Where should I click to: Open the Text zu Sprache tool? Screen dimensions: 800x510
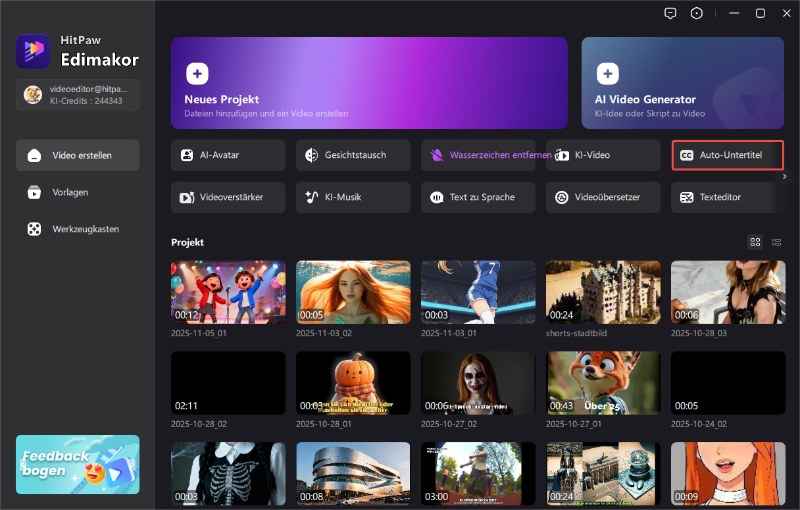pyautogui.click(x=478, y=197)
